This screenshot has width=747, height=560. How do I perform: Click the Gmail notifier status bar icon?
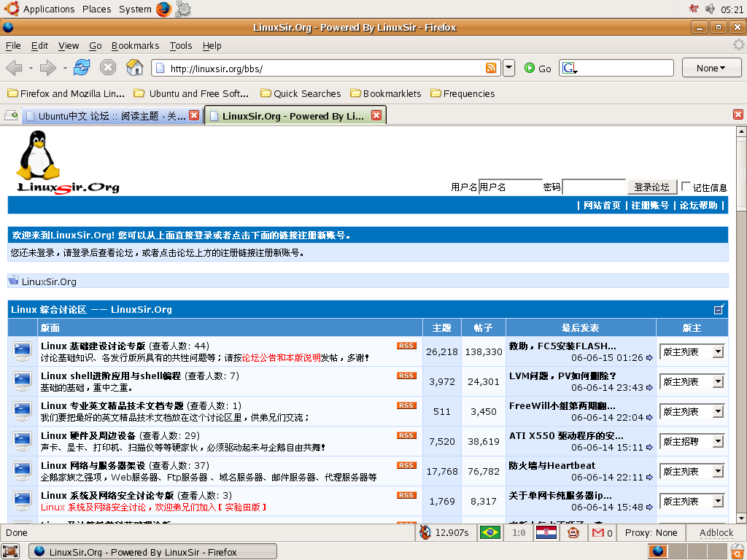[x=598, y=532]
